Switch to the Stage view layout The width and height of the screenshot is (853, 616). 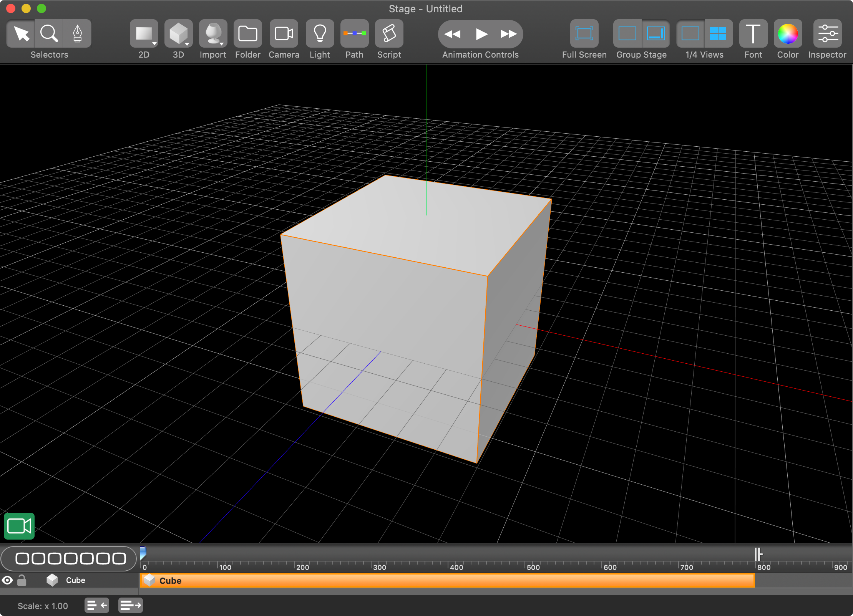(x=656, y=34)
